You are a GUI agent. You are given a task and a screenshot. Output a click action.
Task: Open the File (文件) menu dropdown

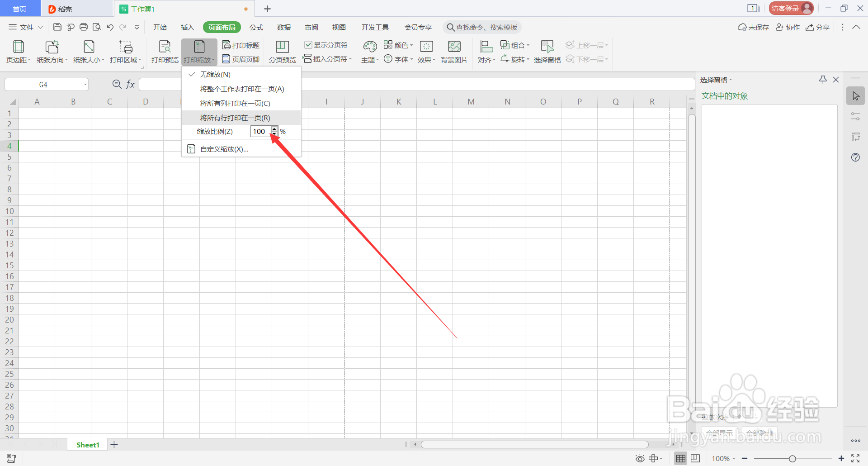pos(26,27)
